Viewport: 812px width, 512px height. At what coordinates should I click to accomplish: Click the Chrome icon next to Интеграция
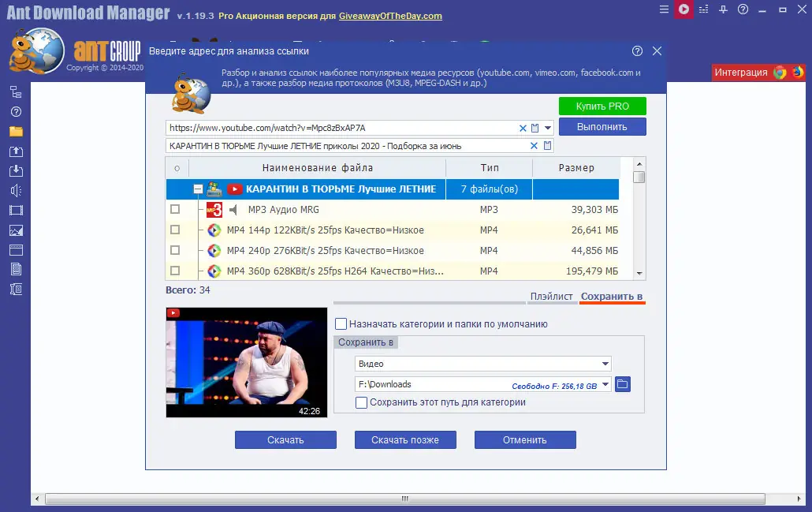(x=780, y=73)
